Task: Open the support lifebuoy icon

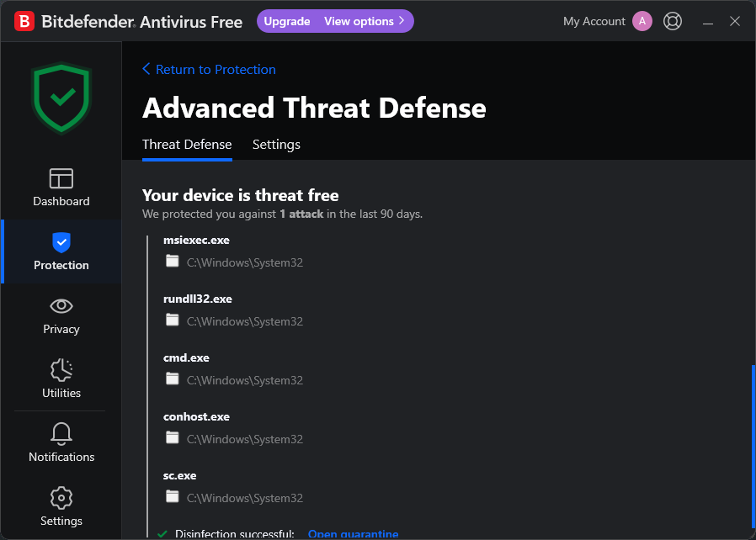Action: pos(673,21)
